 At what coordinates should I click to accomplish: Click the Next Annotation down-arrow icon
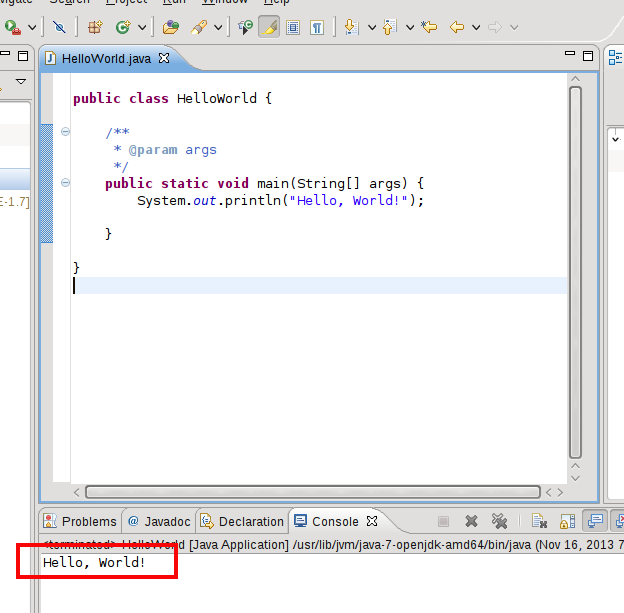[351, 27]
